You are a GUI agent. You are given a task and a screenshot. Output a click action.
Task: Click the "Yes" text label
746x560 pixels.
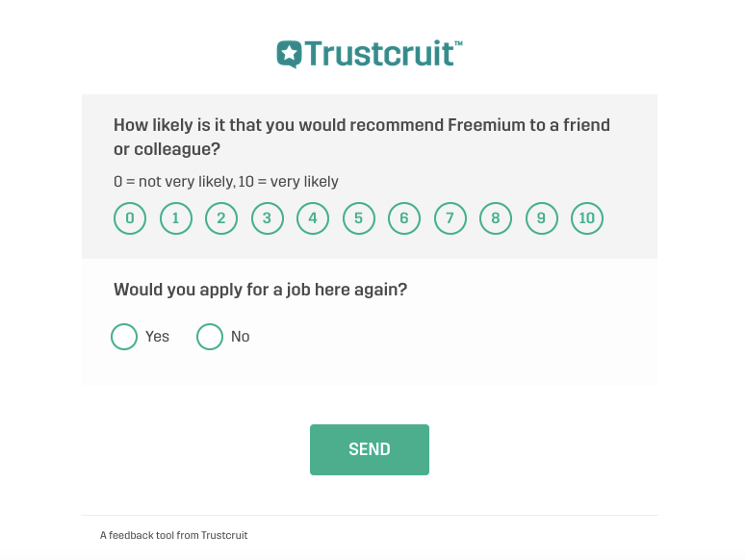tap(157, 337)
